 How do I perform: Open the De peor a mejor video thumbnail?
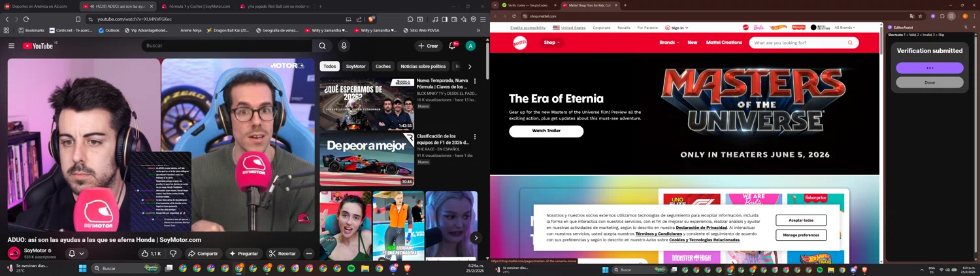pos(367,160)
